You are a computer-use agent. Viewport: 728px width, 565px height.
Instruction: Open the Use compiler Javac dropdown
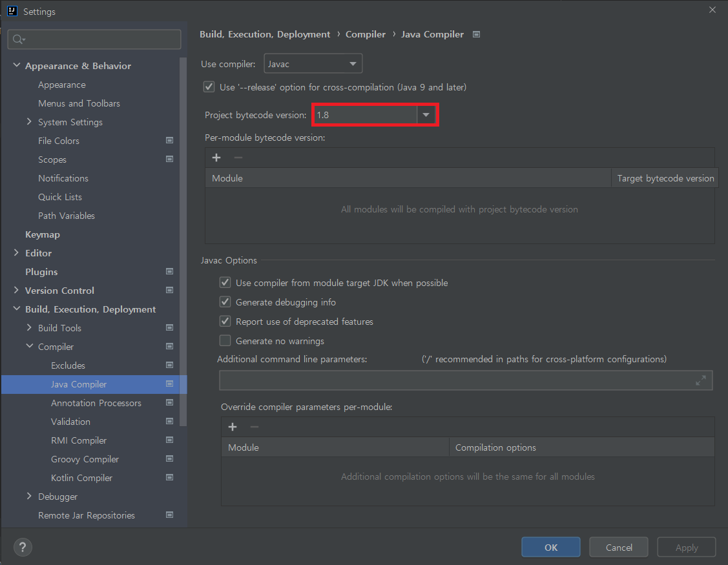(313, 64)
